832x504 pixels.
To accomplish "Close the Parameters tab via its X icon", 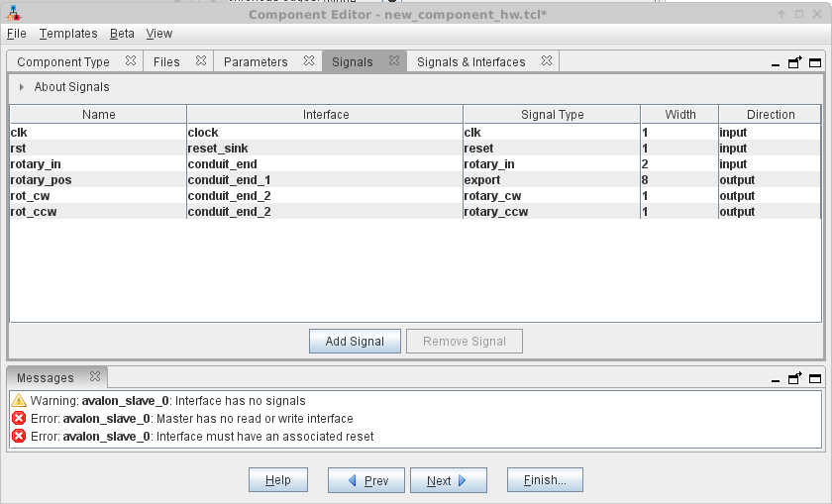I will 309,61.
